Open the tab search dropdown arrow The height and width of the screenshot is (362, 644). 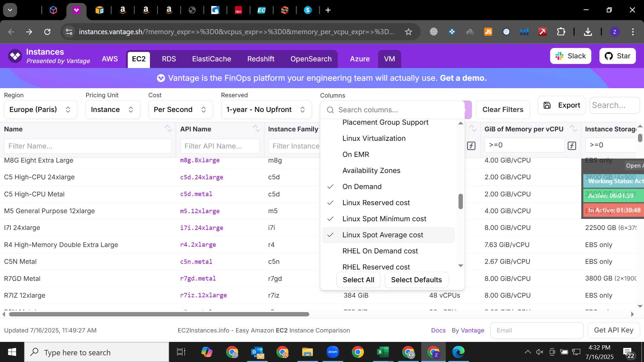coord(10,10)
